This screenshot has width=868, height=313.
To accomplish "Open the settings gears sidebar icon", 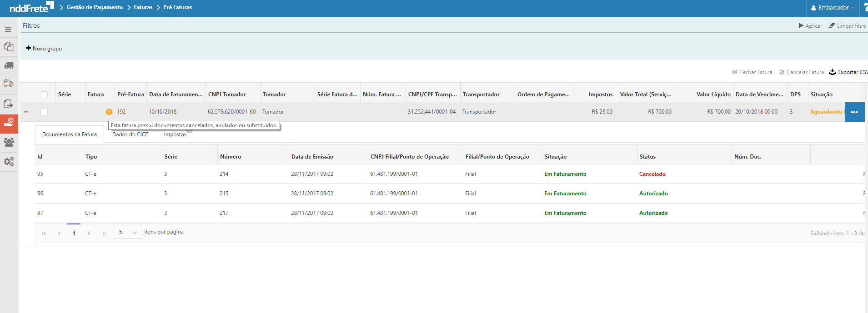I will click(9, 161).
